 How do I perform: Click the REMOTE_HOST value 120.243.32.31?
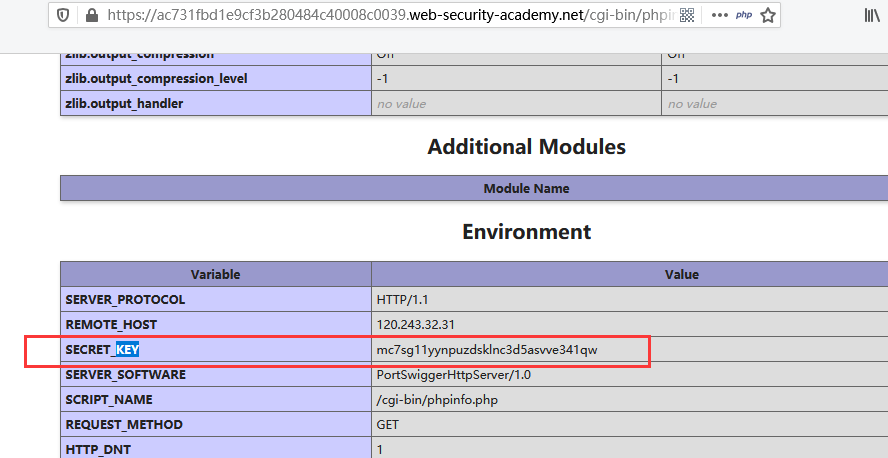[415, 325]
